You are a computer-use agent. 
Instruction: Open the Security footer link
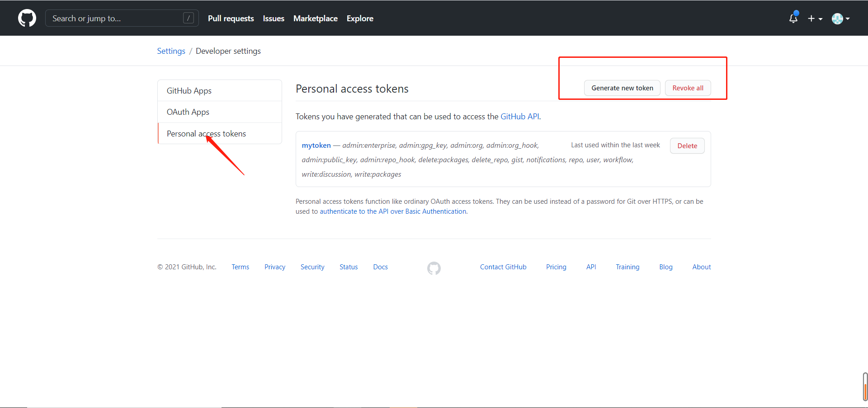pyautogui.click(x=312, y=267)
